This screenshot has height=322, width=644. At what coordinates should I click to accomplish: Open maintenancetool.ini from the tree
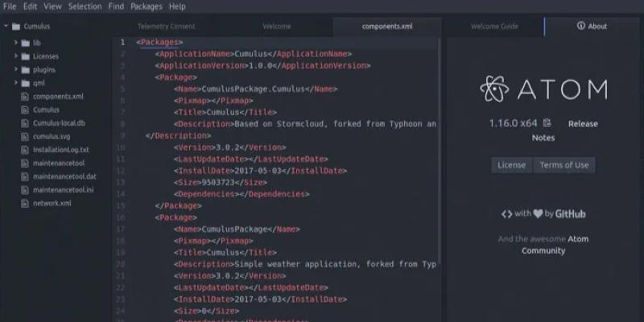64,190
